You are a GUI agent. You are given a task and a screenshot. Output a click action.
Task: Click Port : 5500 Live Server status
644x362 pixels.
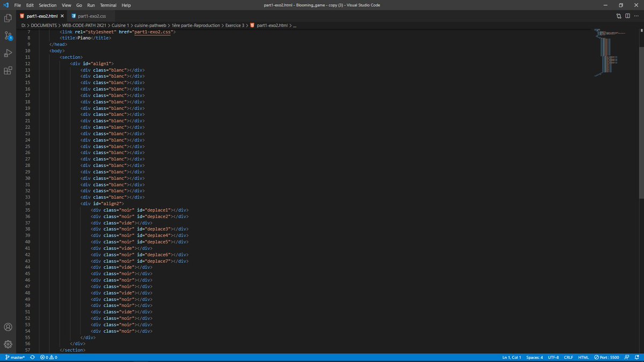coord(607,357)
